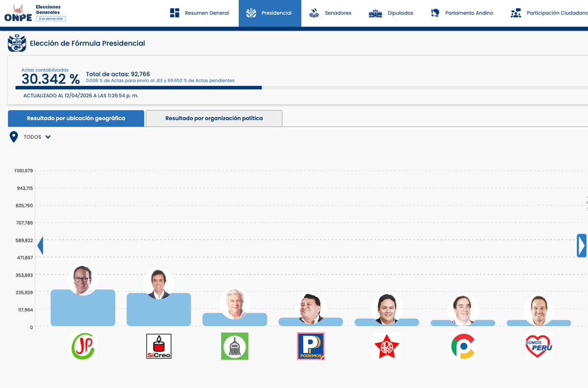Image resolution: width=588 pixels, height=388 pixels.
Task: Click the Total de actas: 92,766 text
Action: point(118,75)
